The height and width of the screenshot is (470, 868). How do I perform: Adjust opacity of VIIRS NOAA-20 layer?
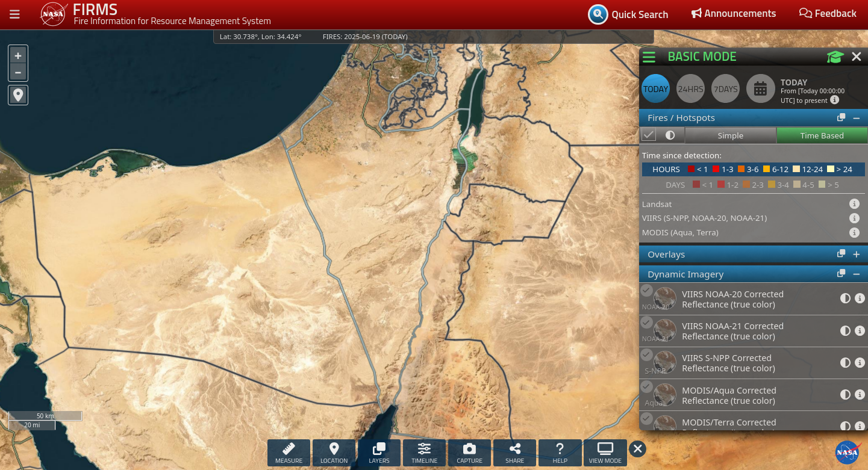(x=845, y=298)
